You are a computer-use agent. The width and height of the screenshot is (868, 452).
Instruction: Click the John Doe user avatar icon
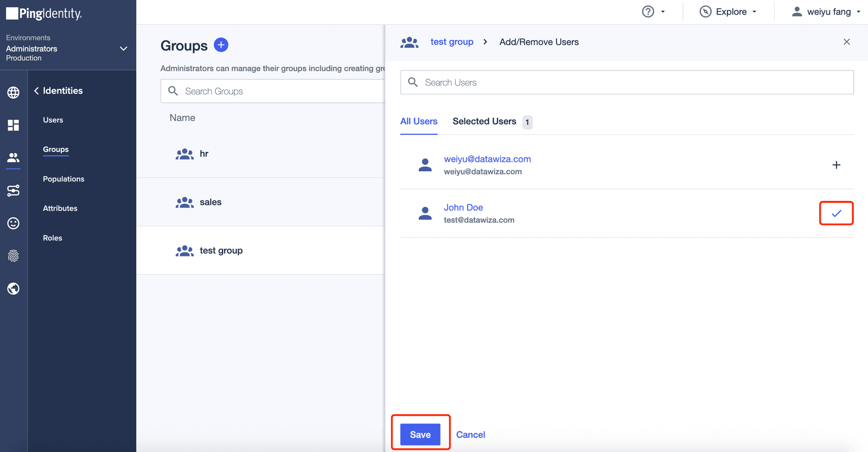[425, 214]
